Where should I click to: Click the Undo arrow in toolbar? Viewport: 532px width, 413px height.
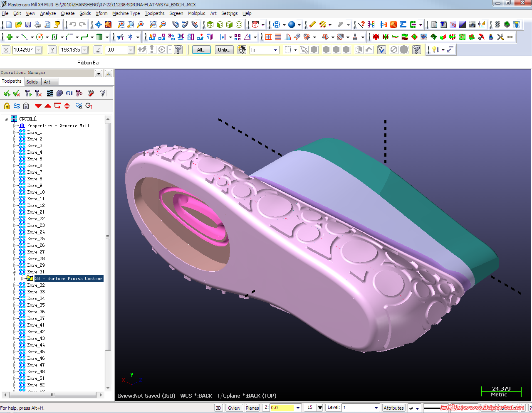pyautogui.click(x=72, y=25)
